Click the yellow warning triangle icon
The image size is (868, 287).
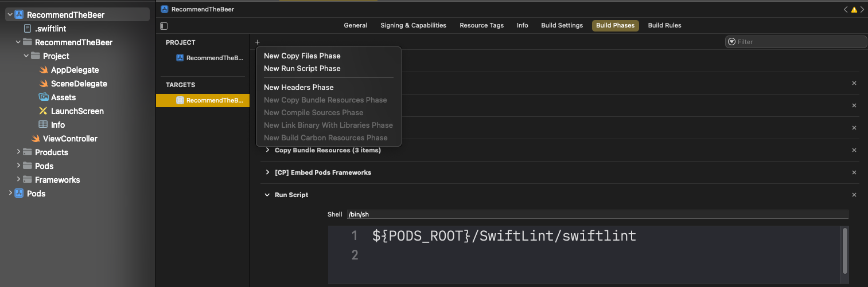[x=854, y=10]
